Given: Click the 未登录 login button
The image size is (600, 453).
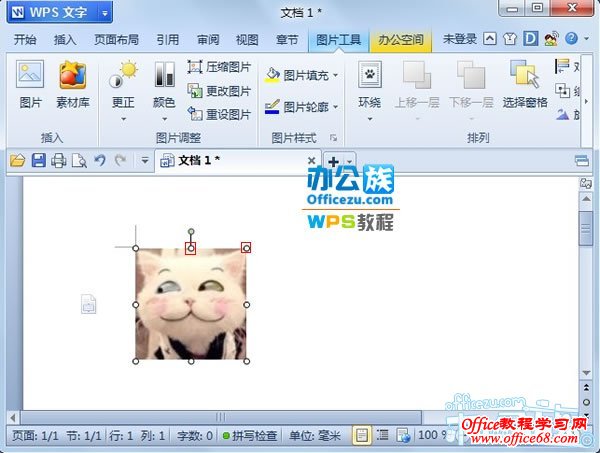Looking at the screenshot, I should coord(460,39).
